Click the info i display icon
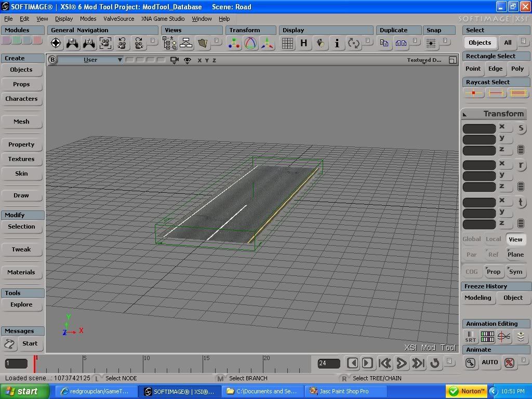Screen dimensions: 532x399 337,43
